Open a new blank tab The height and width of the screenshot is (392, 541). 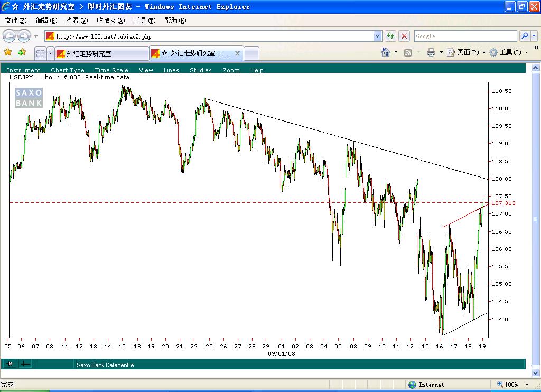point(251,54)
